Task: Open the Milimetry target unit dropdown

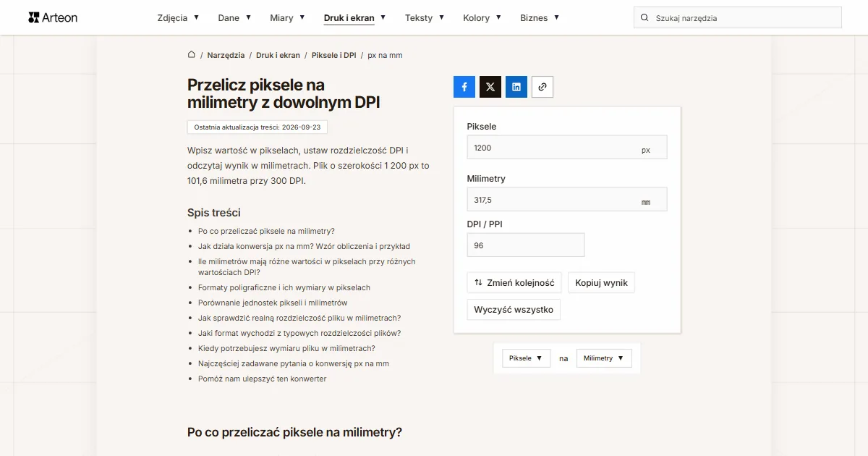Action: click(604, 358)
